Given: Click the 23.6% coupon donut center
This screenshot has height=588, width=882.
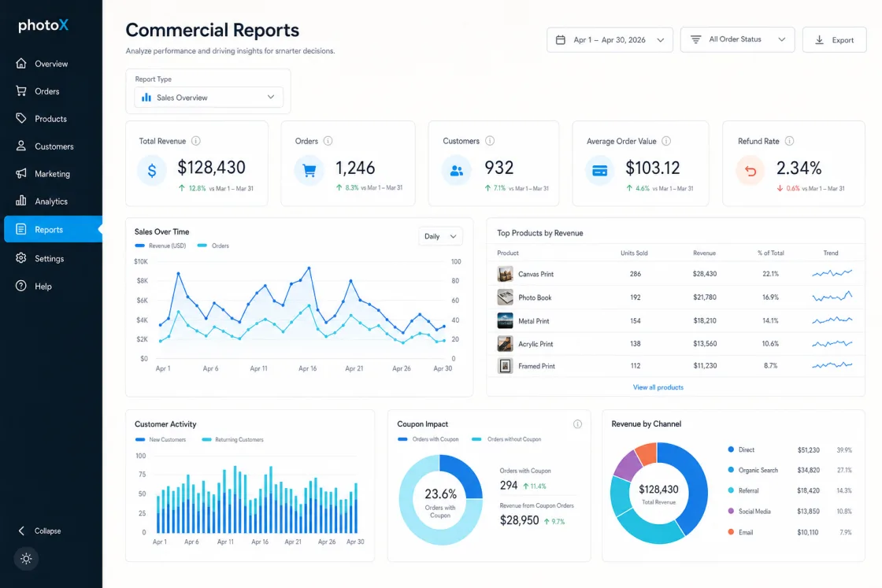Looking at the screenshot, I should tap(440, 494).
